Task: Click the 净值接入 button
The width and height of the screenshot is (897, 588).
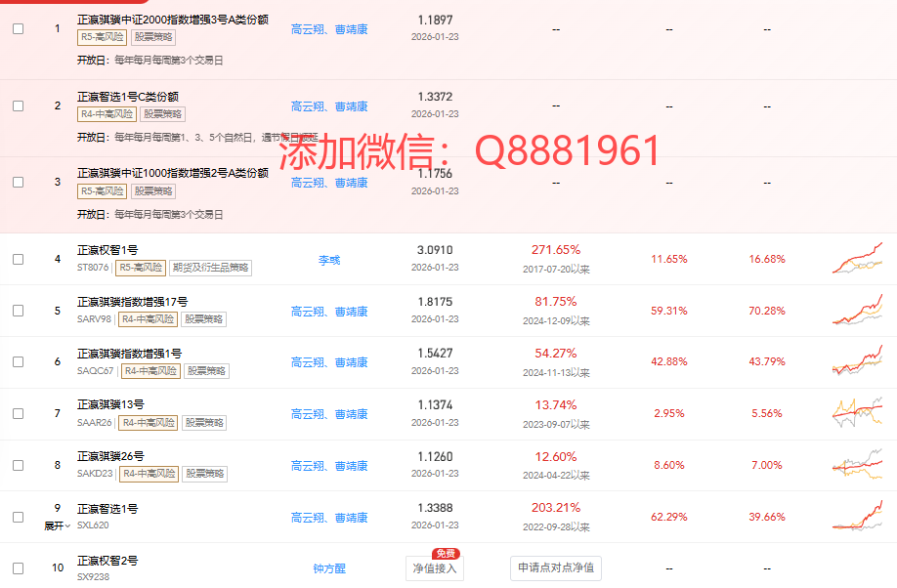Action: click(434, 567)
